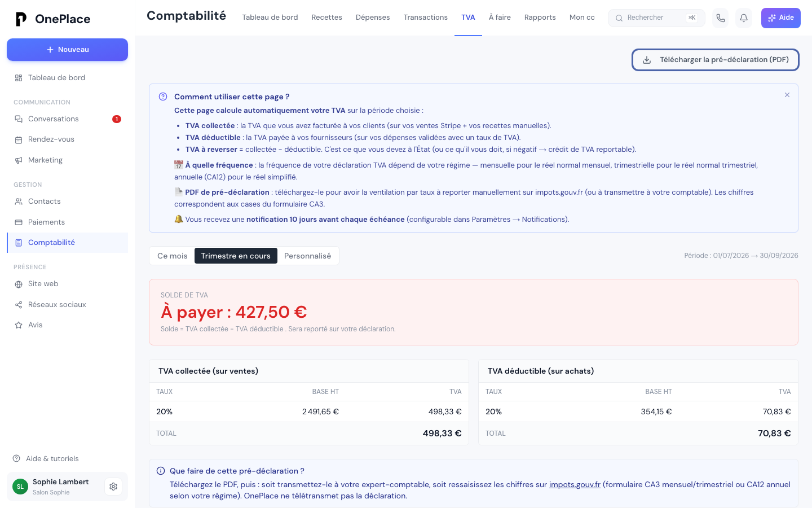This screenshot has height=508, width=812.
Task: Click the Sophie Lambert profile name
Action: click(60, 481)
